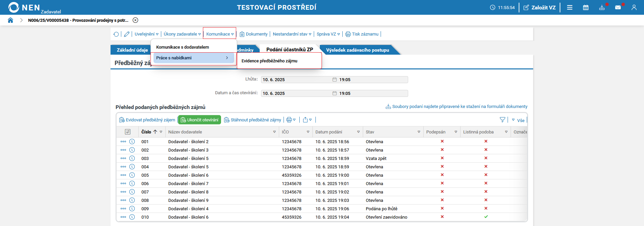Show info for row 005
This screenshot has width=644, height=226.
pos(132,175)
